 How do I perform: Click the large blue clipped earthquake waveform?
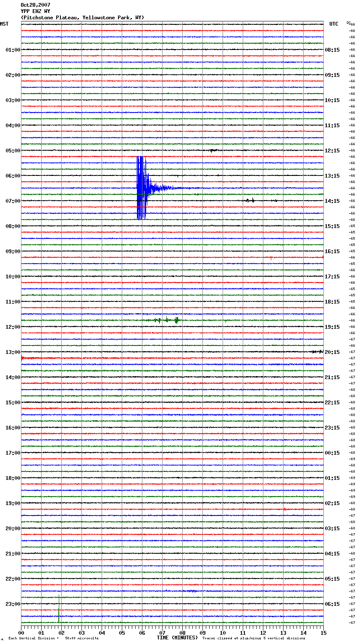tap(142, 188)
